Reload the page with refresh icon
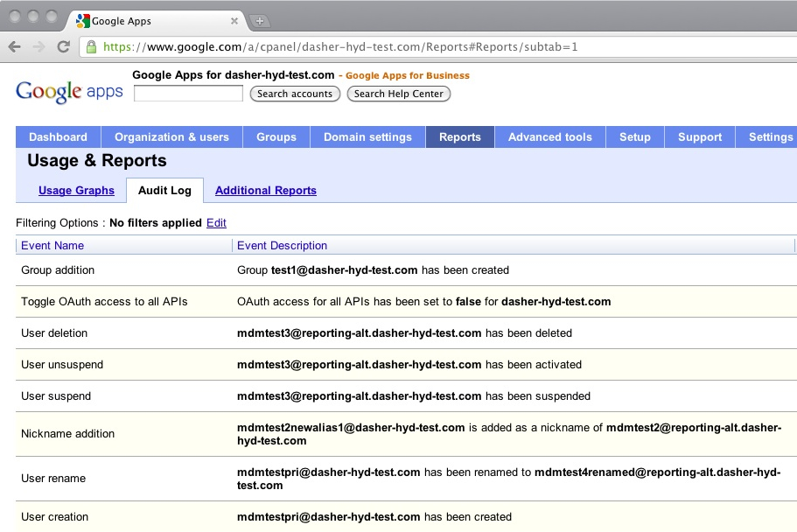The width and height of the screenshot is (797, 532). coord(64,46)
